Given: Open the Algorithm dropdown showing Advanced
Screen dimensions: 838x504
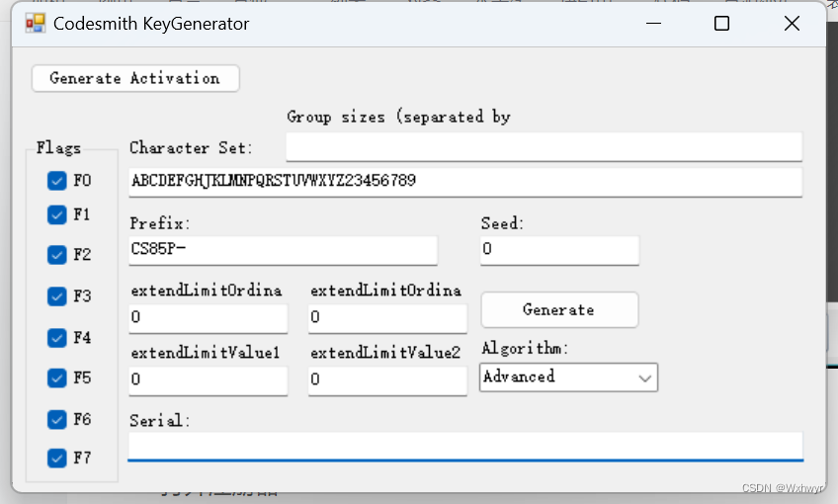Looking at the screenshot, I should pyautogui.click(x=568, y=378).
